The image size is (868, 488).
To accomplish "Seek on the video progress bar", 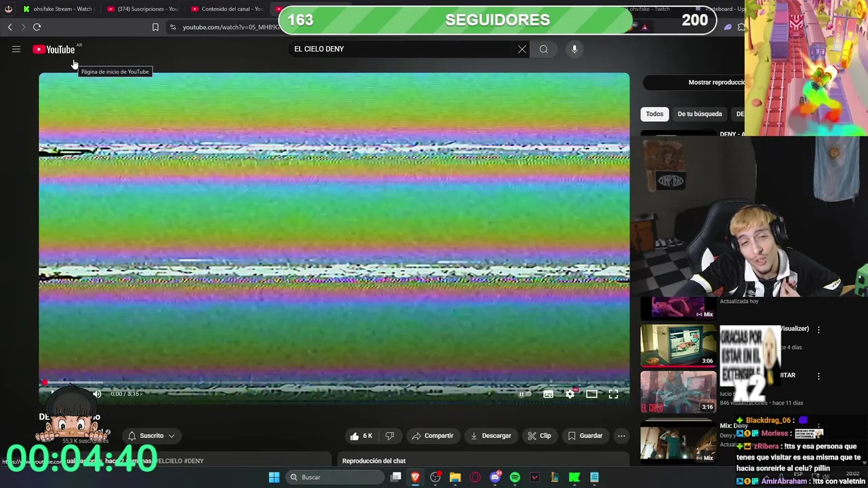I will [334, 383].
